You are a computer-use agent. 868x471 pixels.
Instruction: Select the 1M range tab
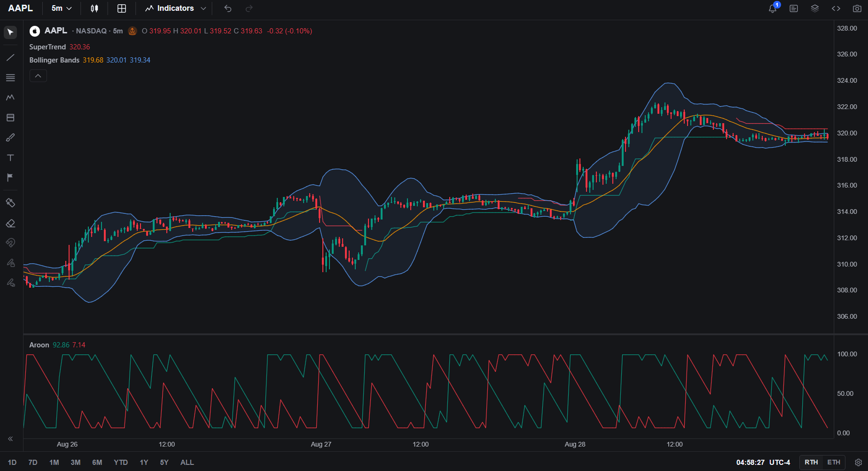click(x=54, y=463)
